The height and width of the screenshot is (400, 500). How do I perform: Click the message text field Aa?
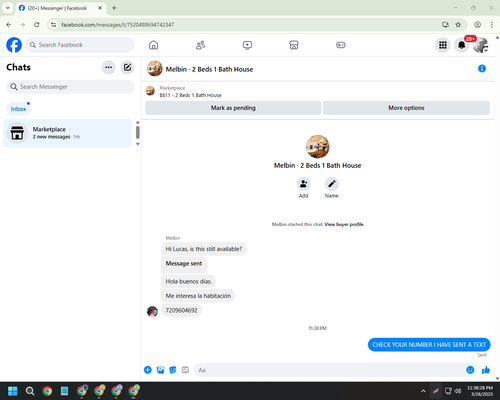pyautogui.click(x=330, y=370)
